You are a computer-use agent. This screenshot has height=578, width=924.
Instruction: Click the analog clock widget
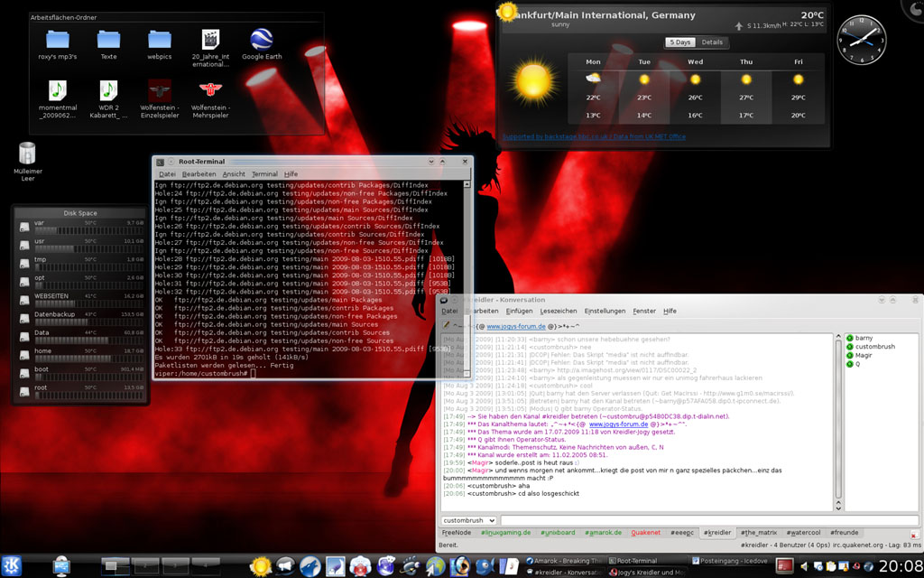pos(862,40)
